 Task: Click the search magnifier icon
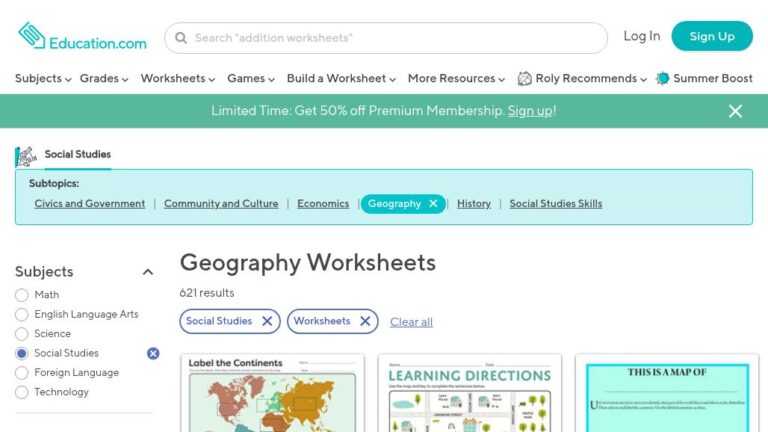pos(181,38)
